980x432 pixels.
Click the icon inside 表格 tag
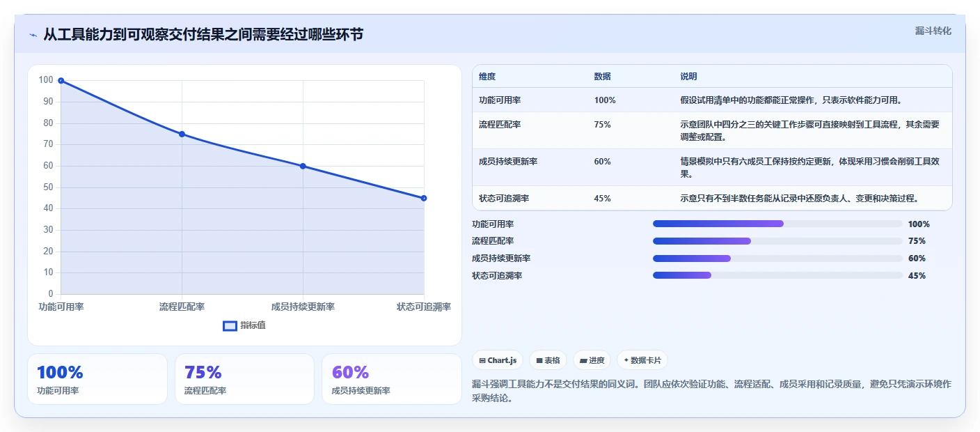(539, 361)
